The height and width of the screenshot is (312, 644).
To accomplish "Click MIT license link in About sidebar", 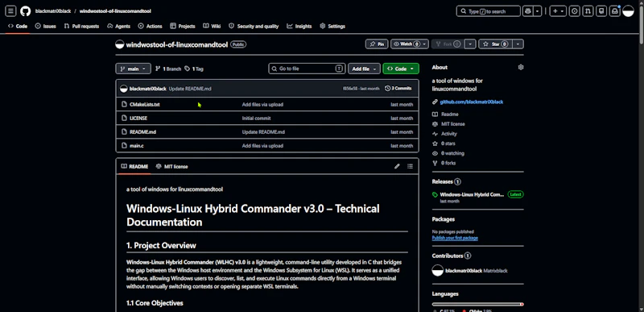I will point(452,124).
